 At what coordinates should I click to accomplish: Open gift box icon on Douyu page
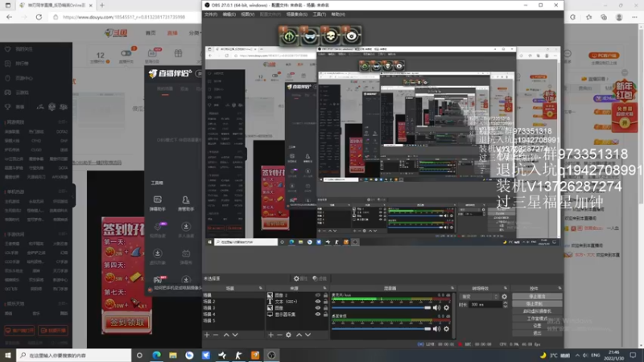pos(178,53)
